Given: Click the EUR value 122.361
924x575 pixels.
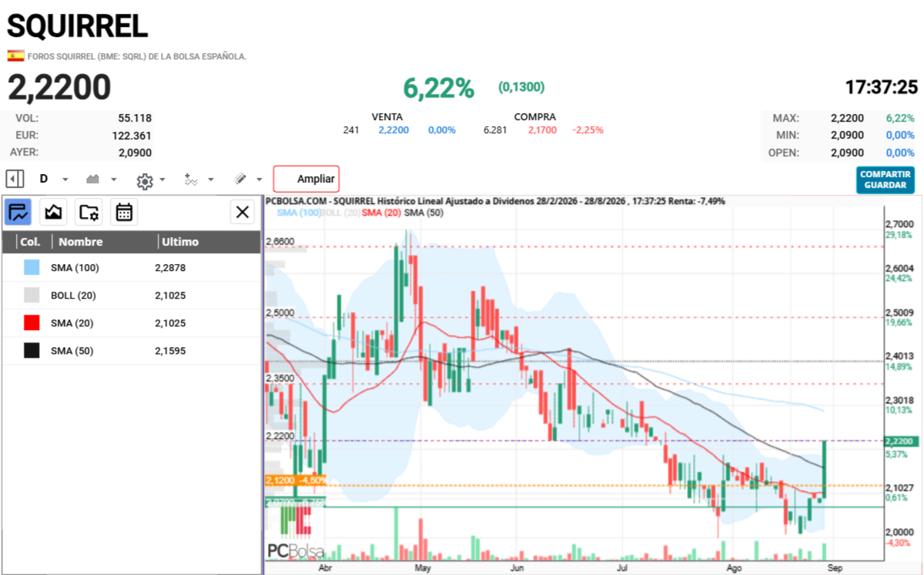Looking at the screenshot, I should [132, 135].
